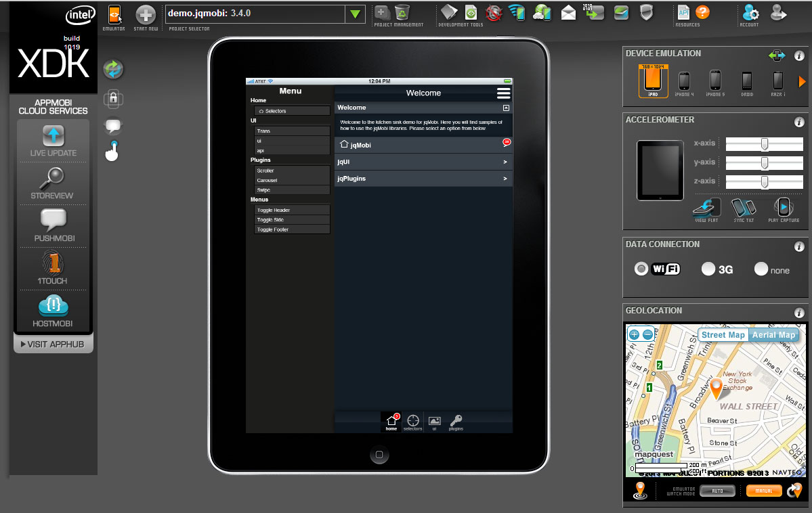Select the selectors tab in app footer
Screen dimensions: 812x513
point(412,422)
